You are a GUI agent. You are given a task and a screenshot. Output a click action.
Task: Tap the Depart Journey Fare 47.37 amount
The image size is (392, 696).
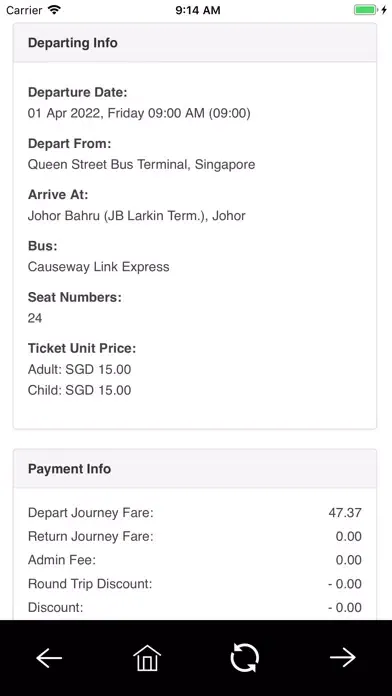coord(345,513)
